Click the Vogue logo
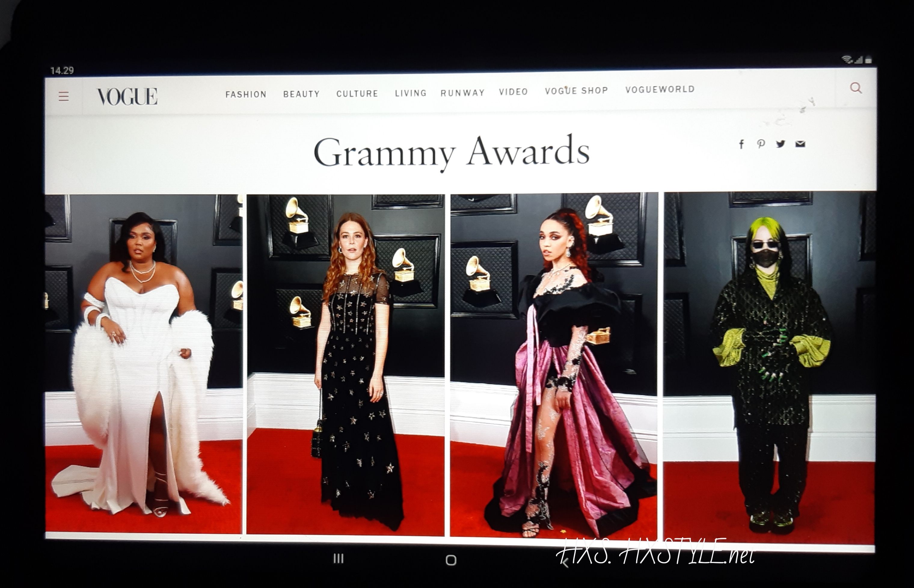Viewport: 914px width, 588px height. (127, 96)
